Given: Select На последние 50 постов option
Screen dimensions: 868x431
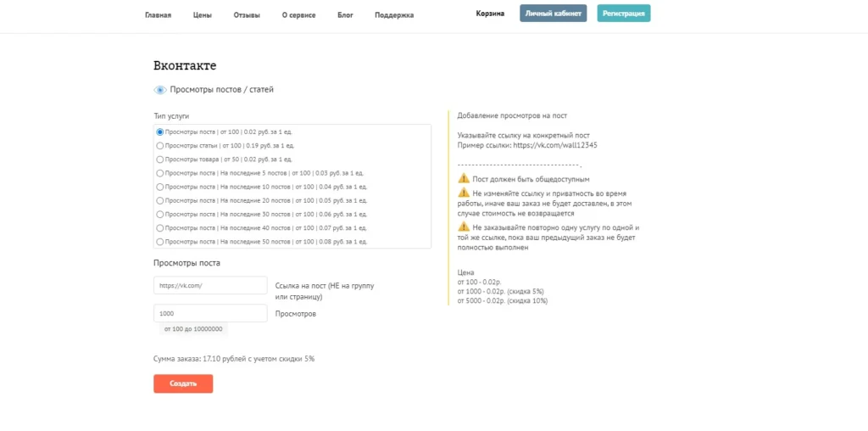Looking at the screenshot, I should coord(160,242).
